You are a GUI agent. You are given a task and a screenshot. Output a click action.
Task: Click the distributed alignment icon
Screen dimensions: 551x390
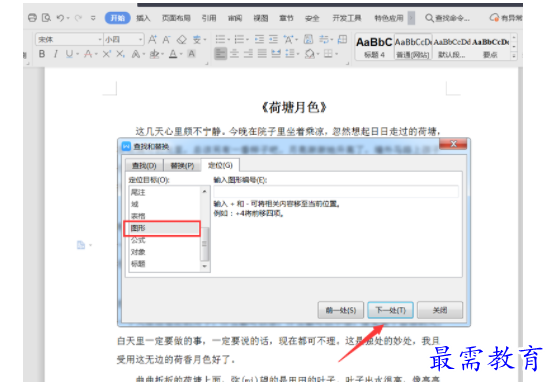coord(276,54)
